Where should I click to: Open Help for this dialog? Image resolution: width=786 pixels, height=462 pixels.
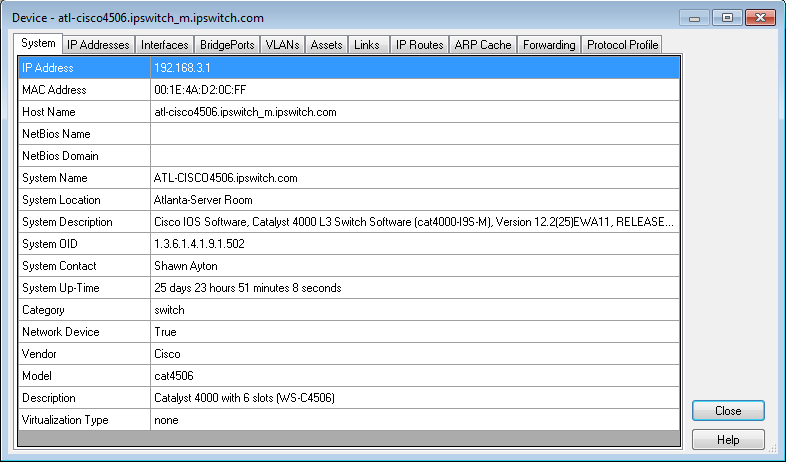pos(728,440)
